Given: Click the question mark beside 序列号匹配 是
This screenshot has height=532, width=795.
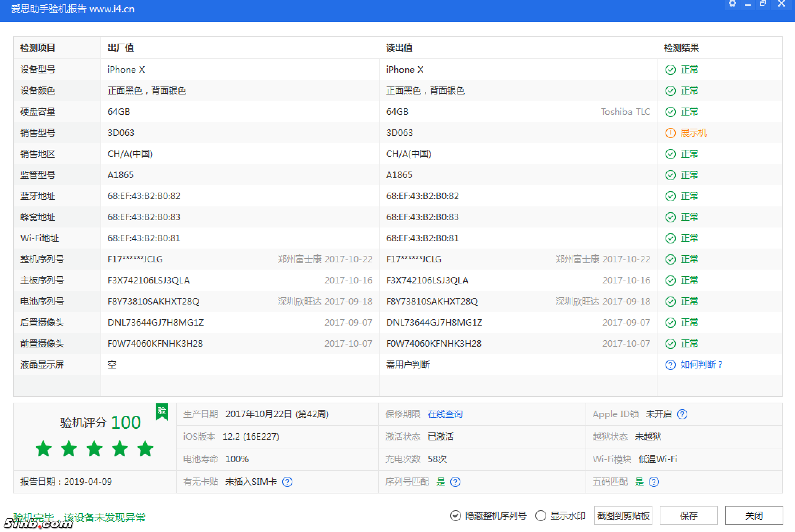Looking at the screenshot, I should [455, 482].
